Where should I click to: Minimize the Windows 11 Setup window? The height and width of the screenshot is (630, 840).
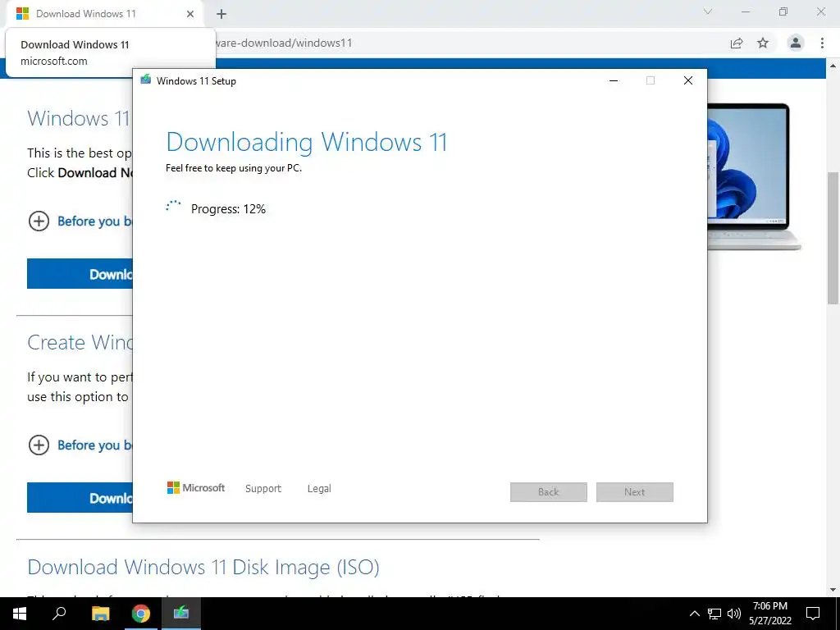point(614,80)
